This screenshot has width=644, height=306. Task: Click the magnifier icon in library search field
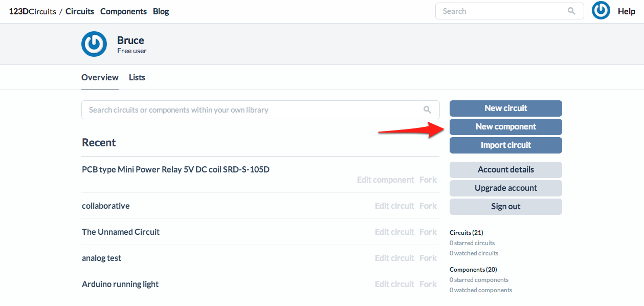[x=427, y=110]
